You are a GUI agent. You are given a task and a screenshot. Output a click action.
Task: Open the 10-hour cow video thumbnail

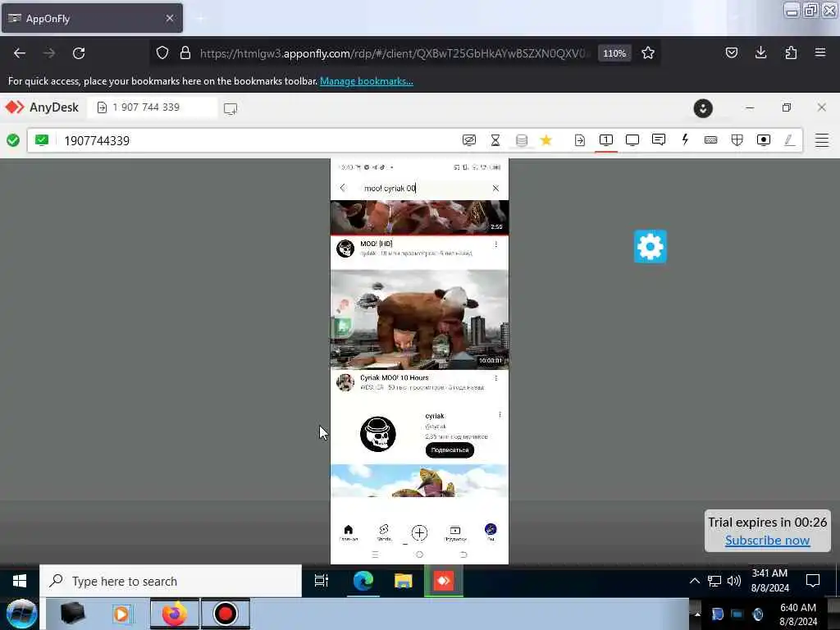(x=419, y=319)
